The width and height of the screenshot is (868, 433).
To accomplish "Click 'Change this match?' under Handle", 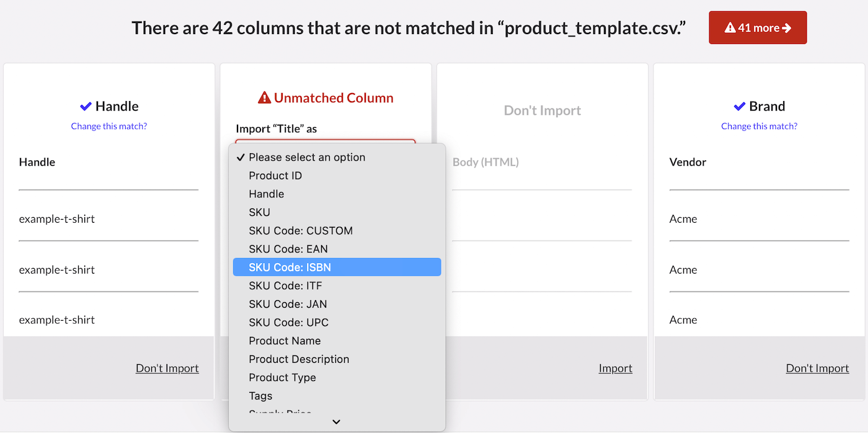I will click(x=109, y=126).
